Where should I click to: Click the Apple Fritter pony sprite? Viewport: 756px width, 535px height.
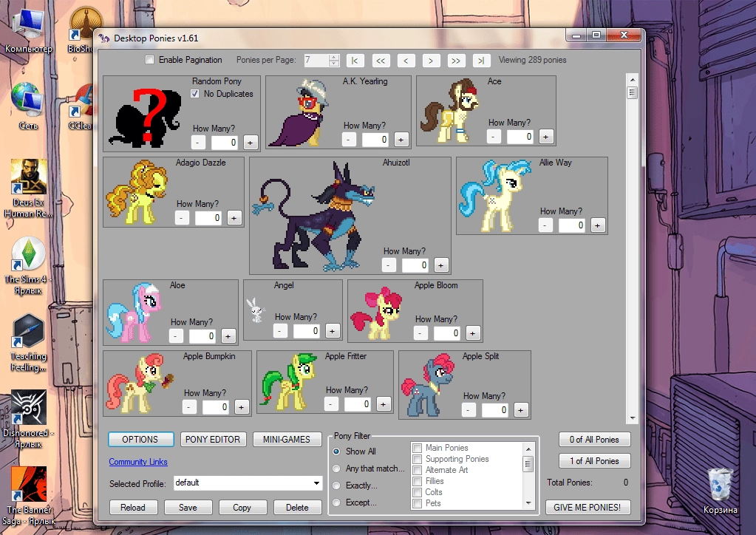tap(288, 381)
